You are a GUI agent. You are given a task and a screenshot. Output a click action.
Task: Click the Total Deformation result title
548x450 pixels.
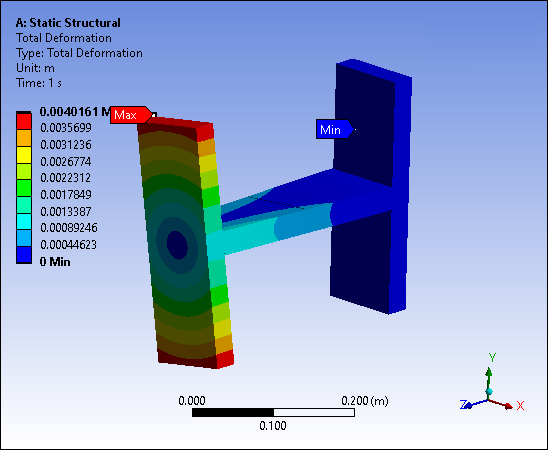[64, 38]
